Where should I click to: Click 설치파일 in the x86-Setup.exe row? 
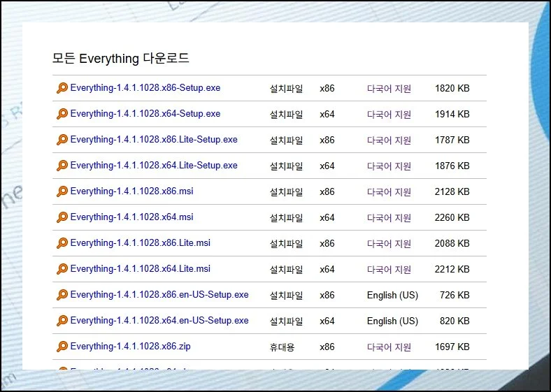click(x=287, y=89)
